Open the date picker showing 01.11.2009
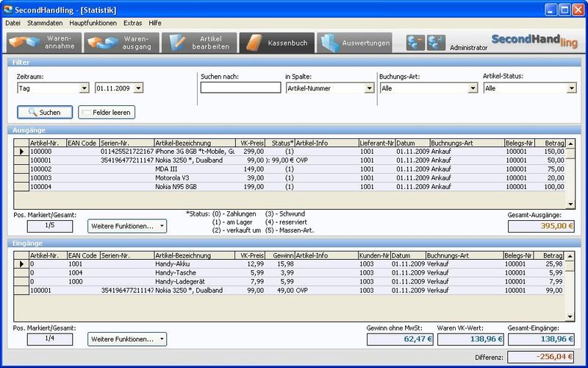This screenshot has height=368, width=588. [x=138, y=88]
